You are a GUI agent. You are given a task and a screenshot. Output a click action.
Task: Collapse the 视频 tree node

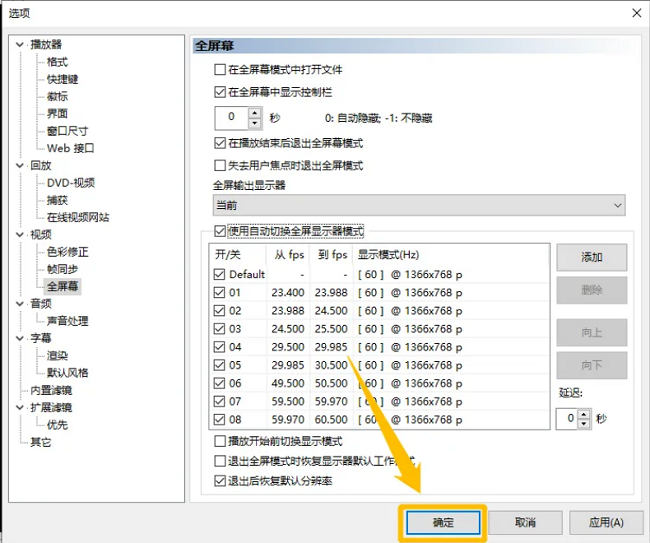(19, 235)
